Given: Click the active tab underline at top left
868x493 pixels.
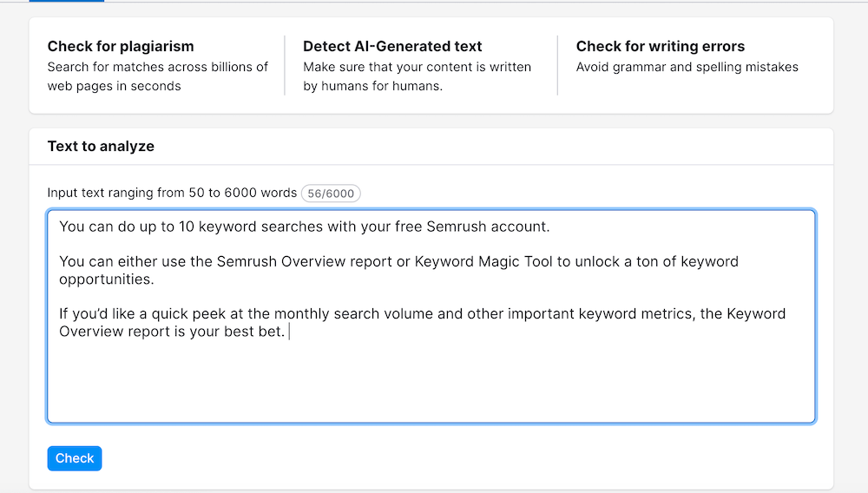Looking at the screenshot, I should (x=66, y=1).
